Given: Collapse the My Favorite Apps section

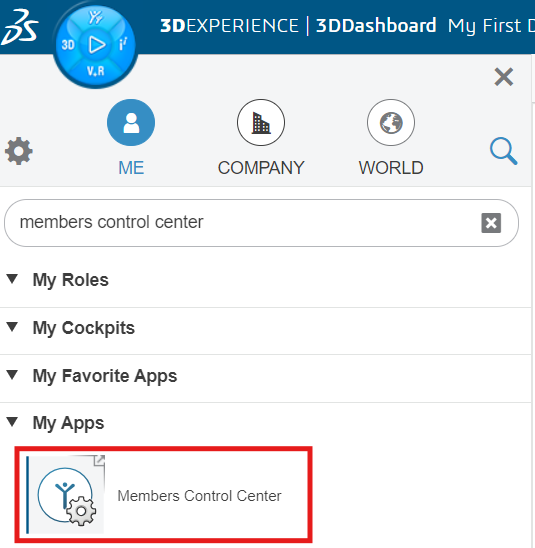Looking at the screenshot, I should coord(13,375).
